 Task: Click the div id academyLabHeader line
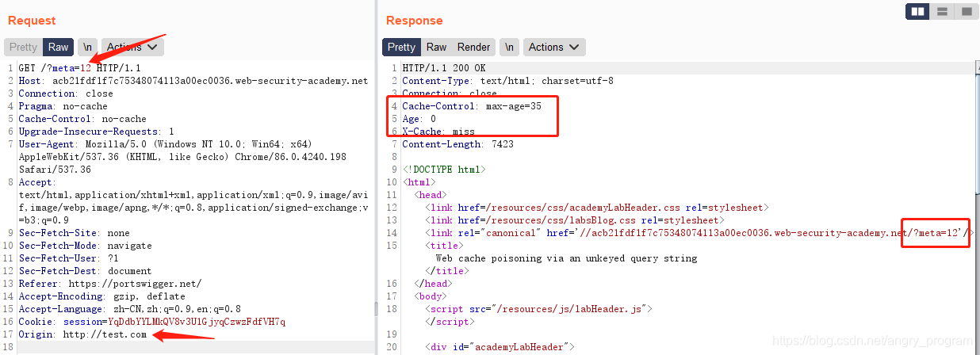pyautogui.click(x=500, y=347)
